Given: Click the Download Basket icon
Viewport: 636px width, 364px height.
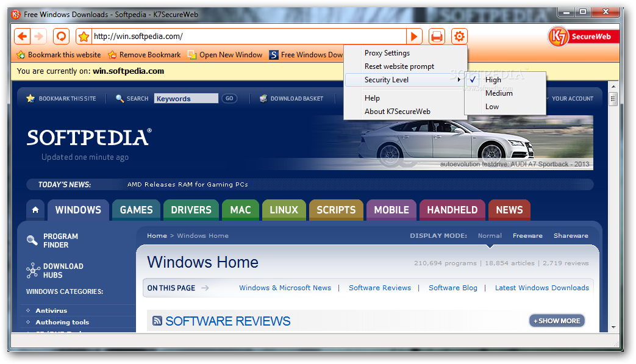Looking at the screenshot, I should pos(263,99).
